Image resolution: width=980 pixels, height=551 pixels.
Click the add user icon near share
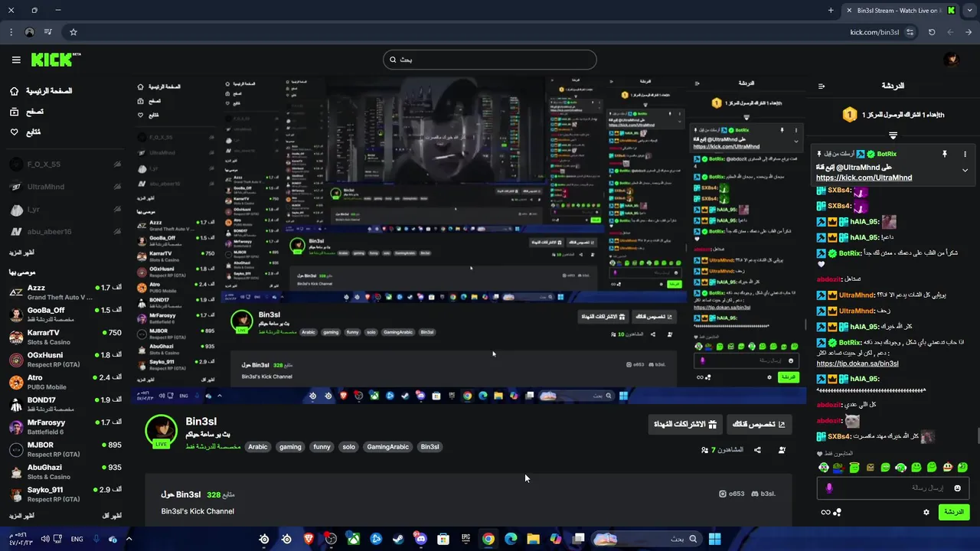pyautogui.click(x=782, y=450)
